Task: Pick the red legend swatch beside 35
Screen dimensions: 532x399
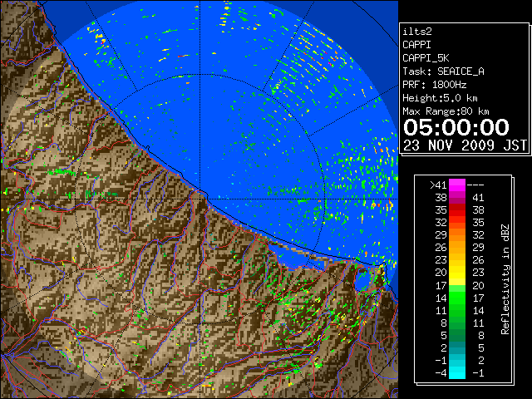Action: (x=457, y=210)
